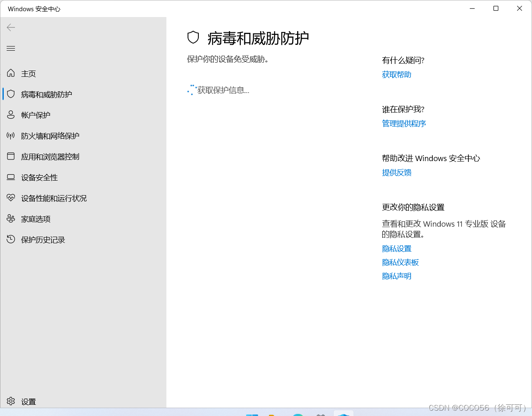Minimize the Windows 安全中心 window
Screen dimensions: 532x416
(472, 8)
